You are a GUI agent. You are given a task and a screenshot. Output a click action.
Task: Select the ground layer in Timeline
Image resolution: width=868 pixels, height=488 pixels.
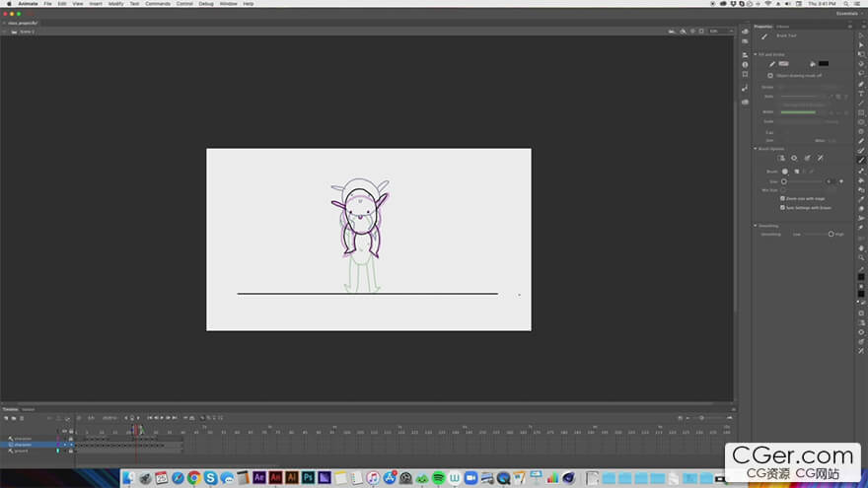pos(22,451)
